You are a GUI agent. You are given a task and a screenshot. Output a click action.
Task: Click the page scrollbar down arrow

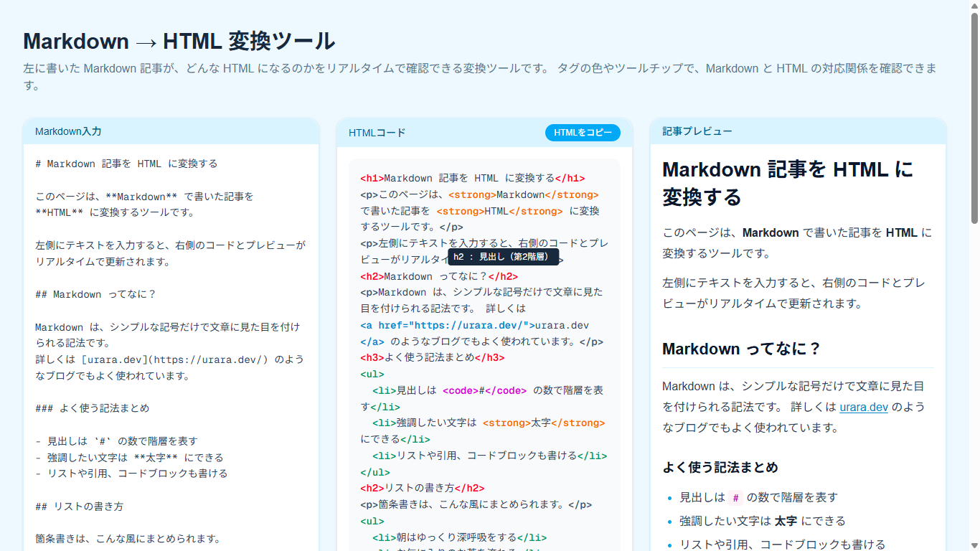(x=974, y=545)
